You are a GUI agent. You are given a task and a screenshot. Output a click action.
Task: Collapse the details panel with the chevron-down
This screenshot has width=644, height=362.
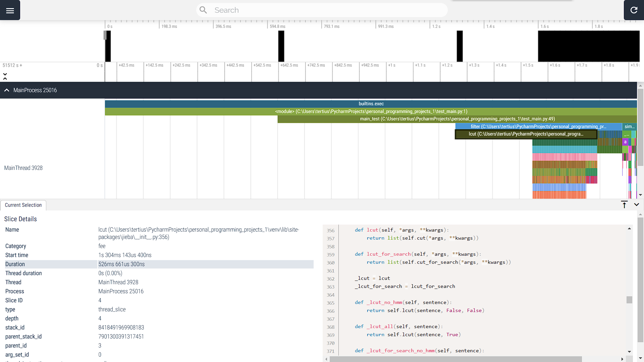pos(637,205)
